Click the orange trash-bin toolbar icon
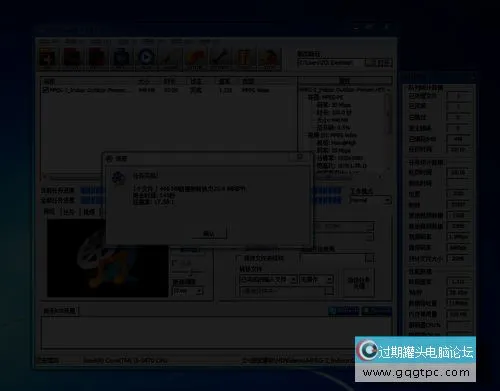Screen dimensions: 500x391 point(244,58)
